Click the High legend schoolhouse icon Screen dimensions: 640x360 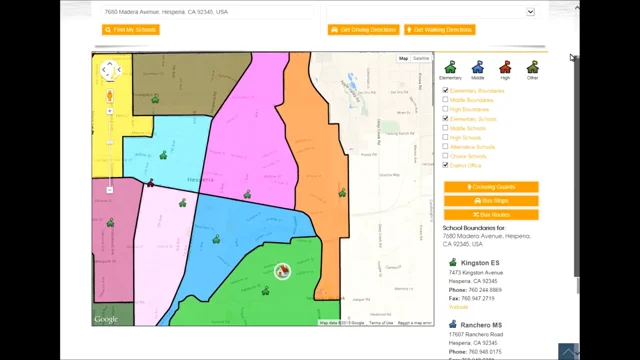pyautogui.click(x=505, y=67)
